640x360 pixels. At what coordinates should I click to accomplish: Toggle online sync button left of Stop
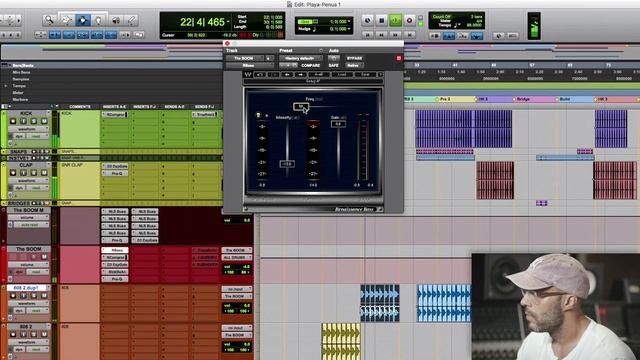367,20
